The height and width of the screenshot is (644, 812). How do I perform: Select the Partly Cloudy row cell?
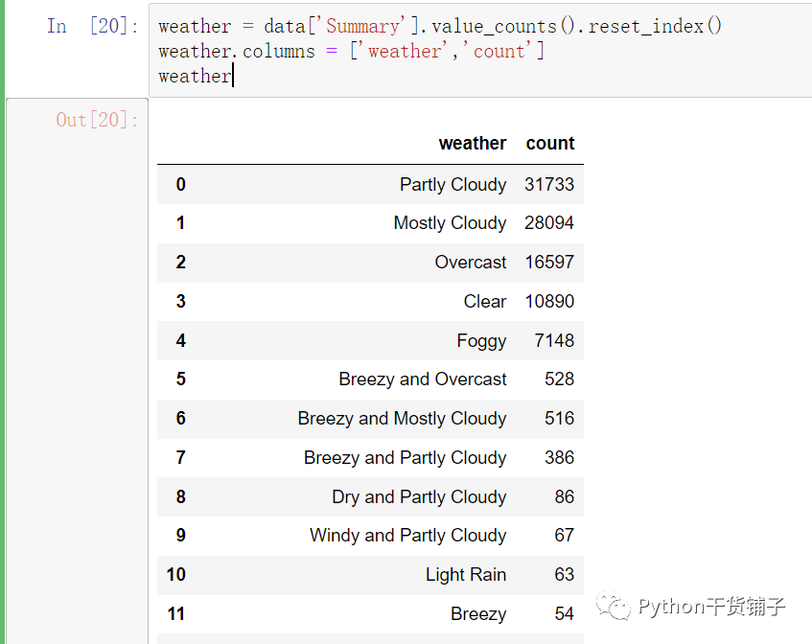452,185
